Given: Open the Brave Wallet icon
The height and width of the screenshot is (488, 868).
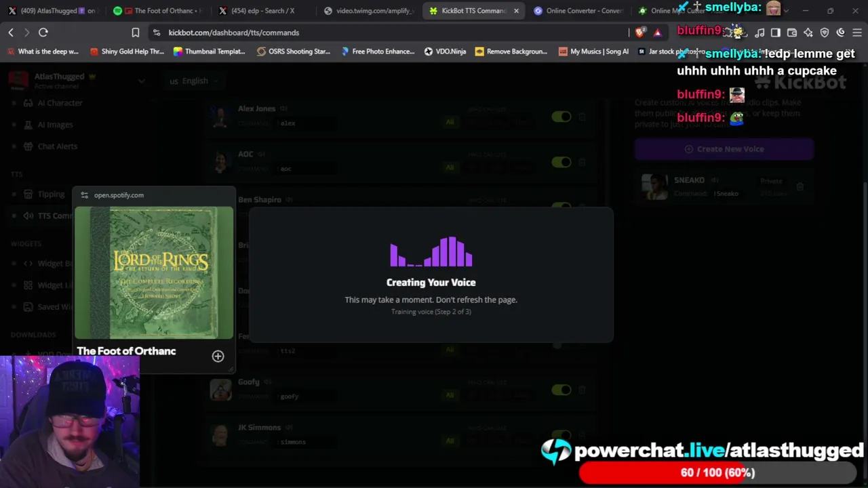Looking at the screenshot, I should [x=792, y=33].
